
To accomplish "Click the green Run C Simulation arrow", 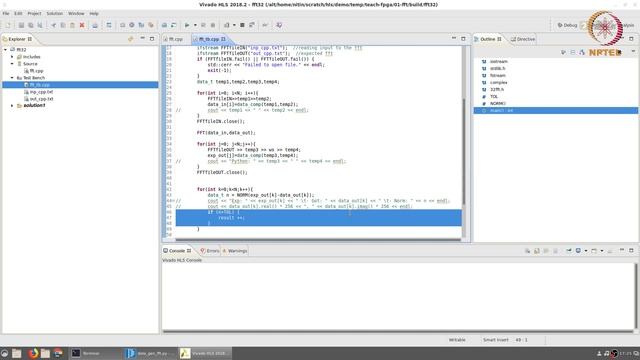I will (x=187, y=25).
